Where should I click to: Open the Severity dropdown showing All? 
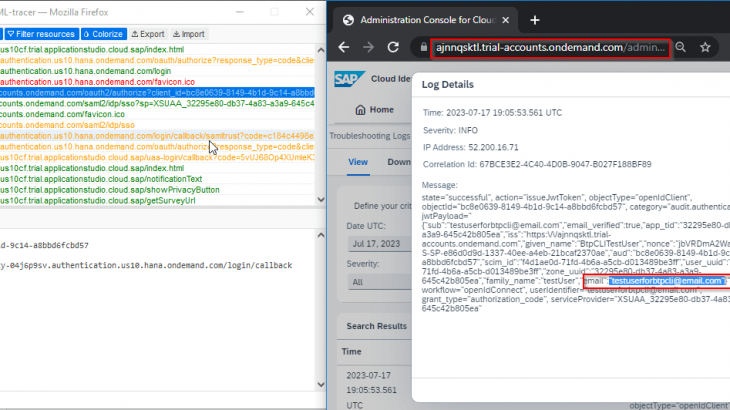coord(380,282)
